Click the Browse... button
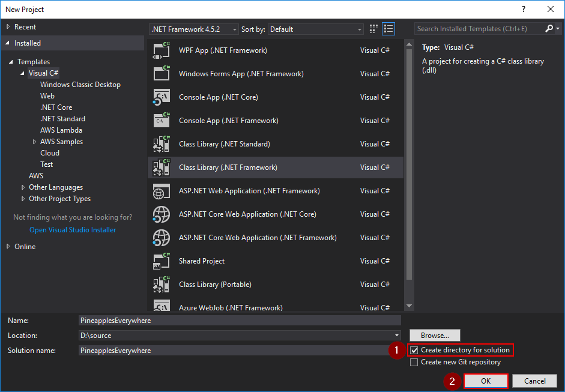Viewport: 565px width, 392px height. (x=435, y=336)
